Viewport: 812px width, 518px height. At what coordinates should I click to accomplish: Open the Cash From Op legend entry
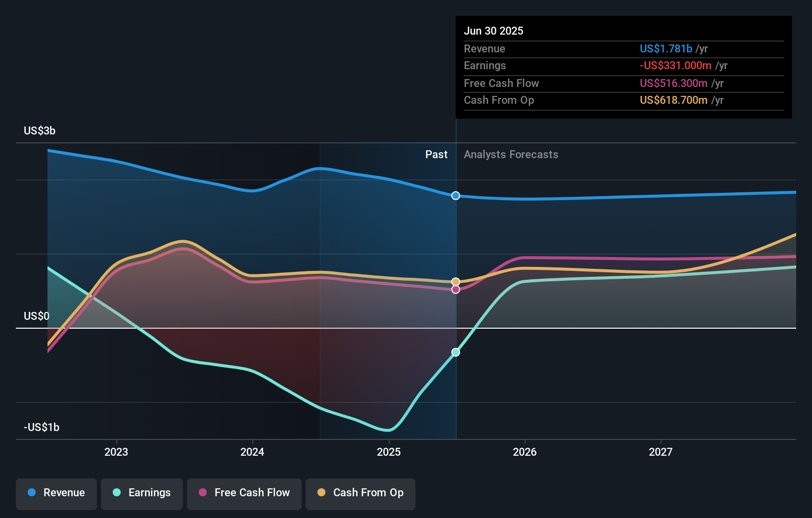point(361,493)
